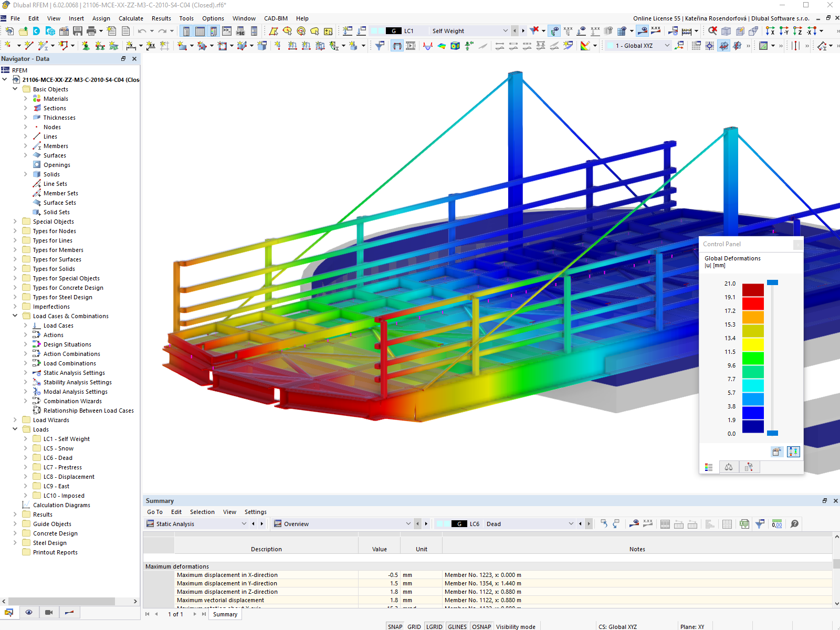Select Printout Reports in Navigator
Viewport: 840px width, 630px height.
(x=55, y=552)
